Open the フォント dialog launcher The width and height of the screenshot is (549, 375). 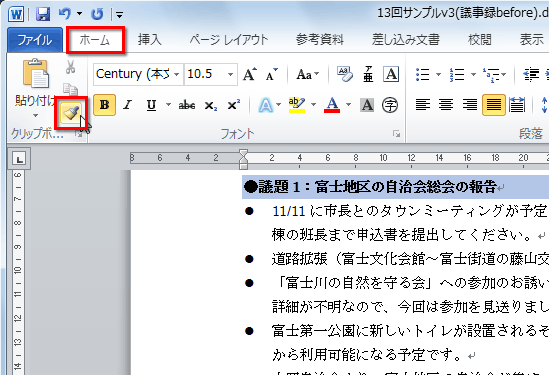click(x=396, y=134)
